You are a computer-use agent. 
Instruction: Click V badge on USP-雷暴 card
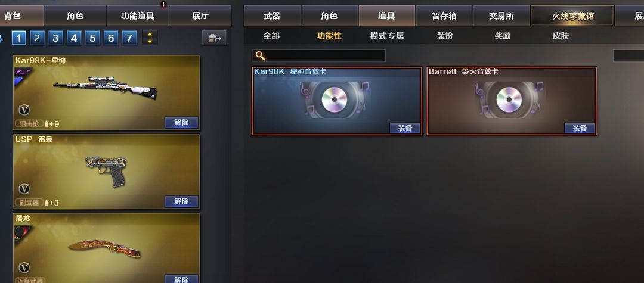coord(24,189)
